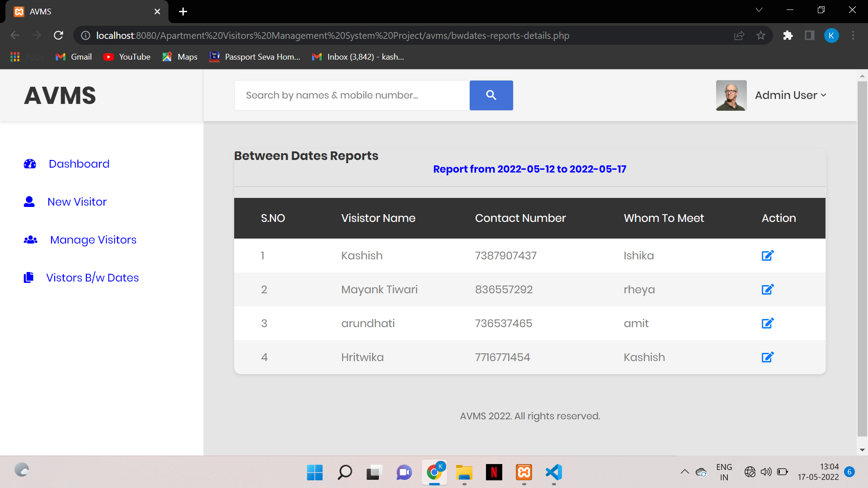Open Netflix from the taskbar
The height and width of the screenshot is (488, 868).
(494, 473)
